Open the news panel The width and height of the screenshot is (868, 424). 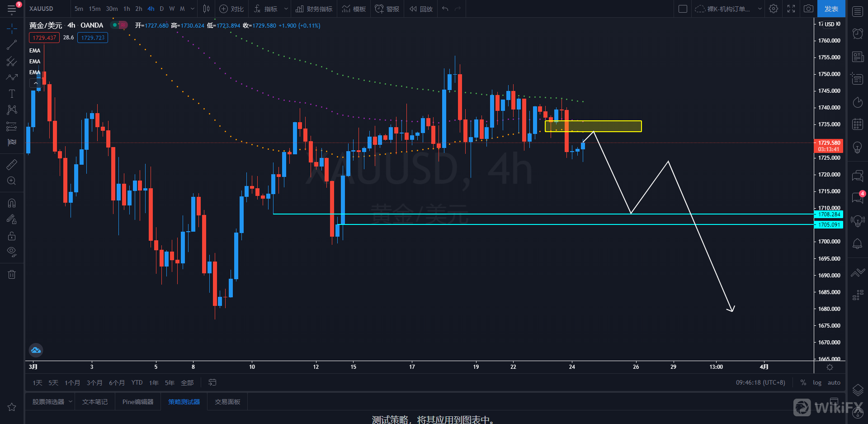tap(858, 57)
